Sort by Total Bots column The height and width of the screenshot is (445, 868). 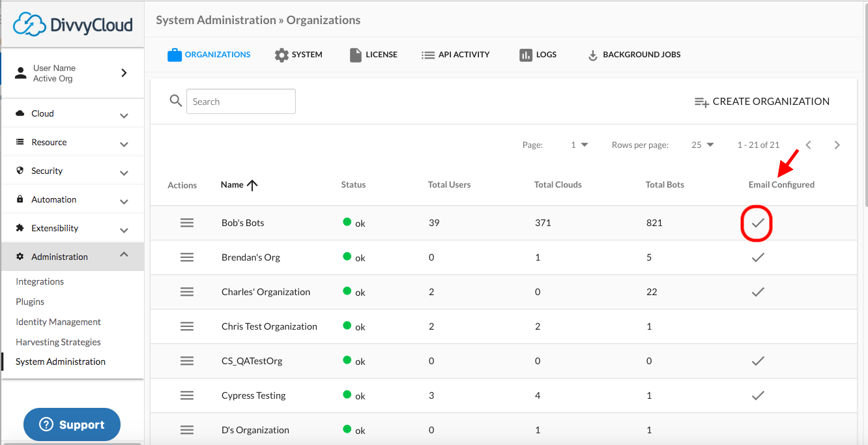click(665, 185)
